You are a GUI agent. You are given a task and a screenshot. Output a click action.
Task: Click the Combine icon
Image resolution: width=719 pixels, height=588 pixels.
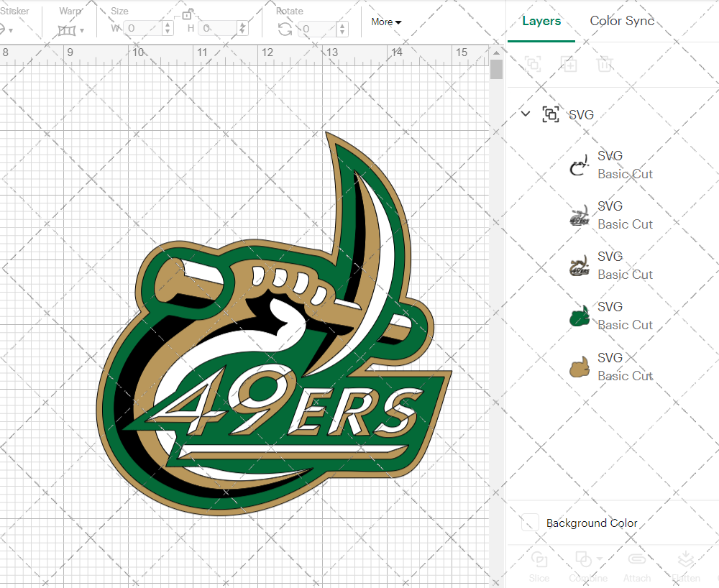pyautogui.click(x=582, y=559)
